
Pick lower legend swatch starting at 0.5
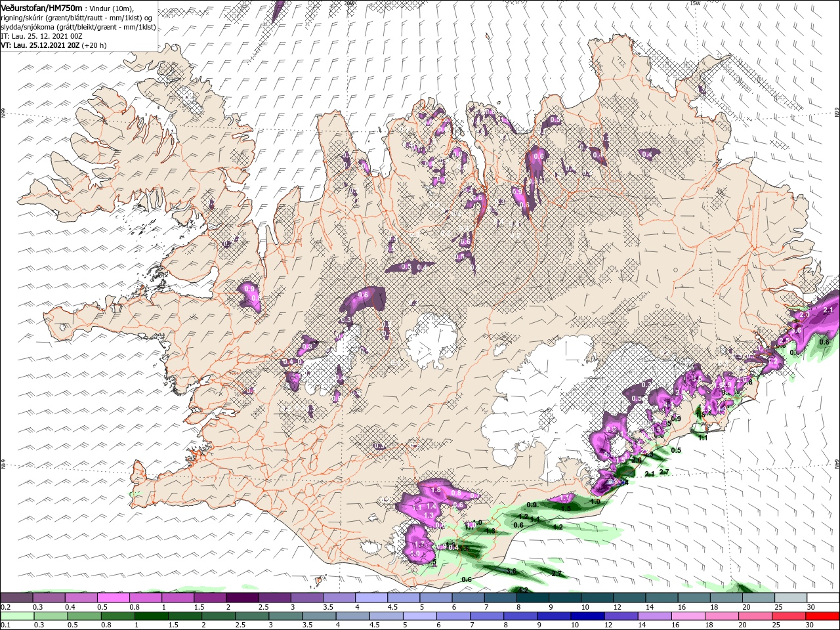coord(84,616)
